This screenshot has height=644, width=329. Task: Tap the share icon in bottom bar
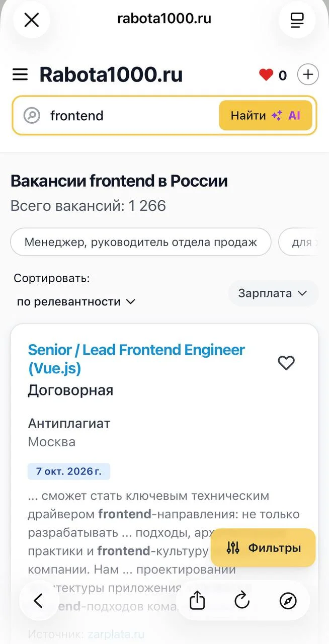(x=197, y=600)
